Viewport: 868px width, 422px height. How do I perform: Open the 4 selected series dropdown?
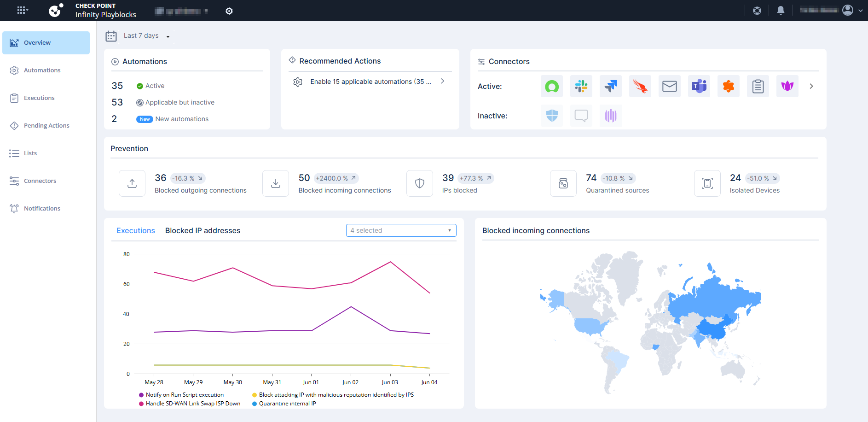click(401, 230)
